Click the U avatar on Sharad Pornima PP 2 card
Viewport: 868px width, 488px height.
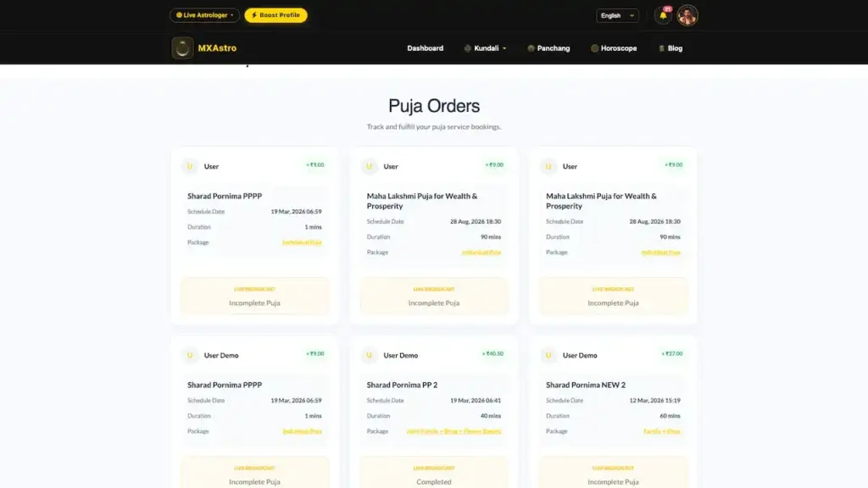(x=370, y=355)
